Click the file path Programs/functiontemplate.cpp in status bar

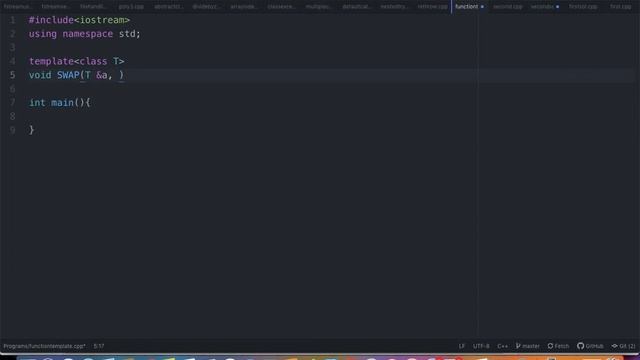[44, 346]
